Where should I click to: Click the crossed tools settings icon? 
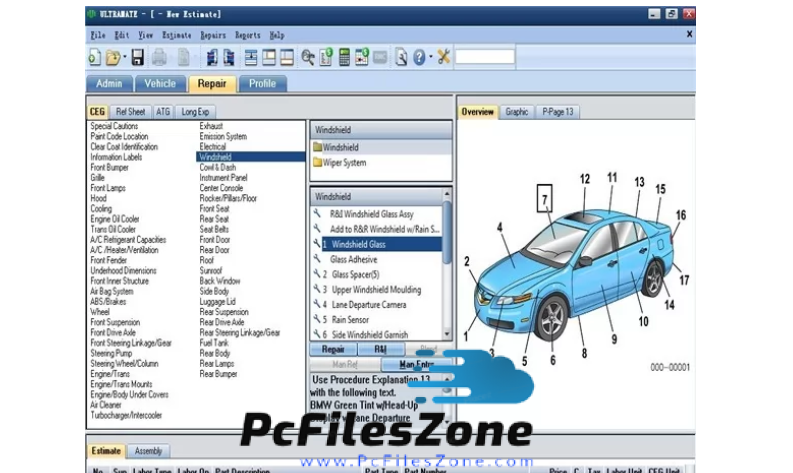444,57
